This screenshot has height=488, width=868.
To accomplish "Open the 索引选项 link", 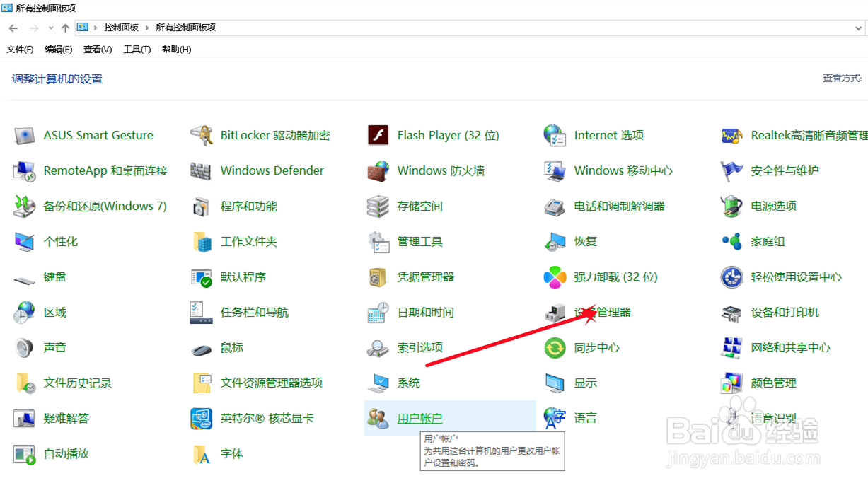I will pyautogui.click(x=420, y=348).
